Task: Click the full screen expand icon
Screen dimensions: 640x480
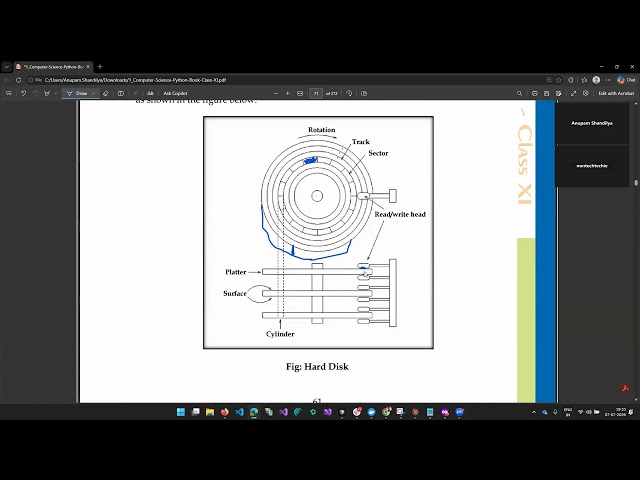Action: (x=573, y=93)
